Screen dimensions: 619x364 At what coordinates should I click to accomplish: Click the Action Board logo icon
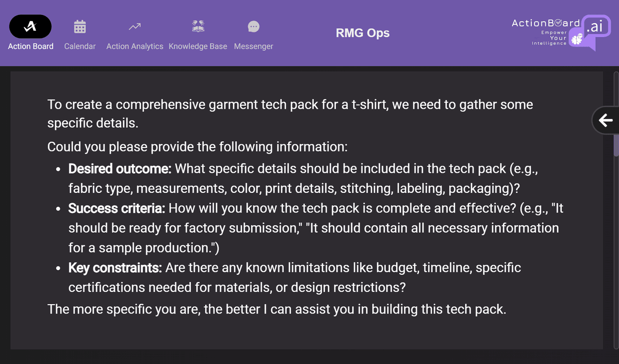(x=30, y=26)
